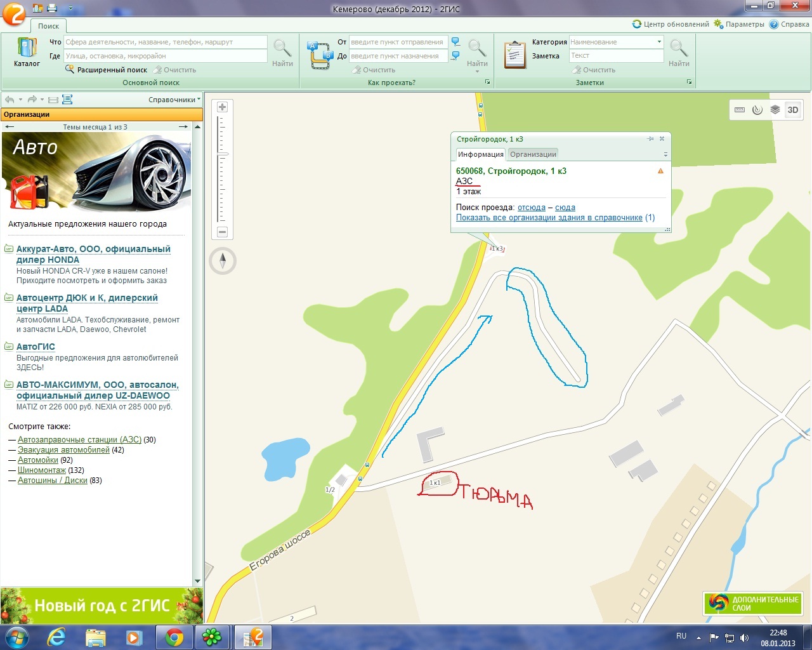Screen dimensions: 812x650
Task: Open forward history dropdown arrow
Action: (43, 100)
